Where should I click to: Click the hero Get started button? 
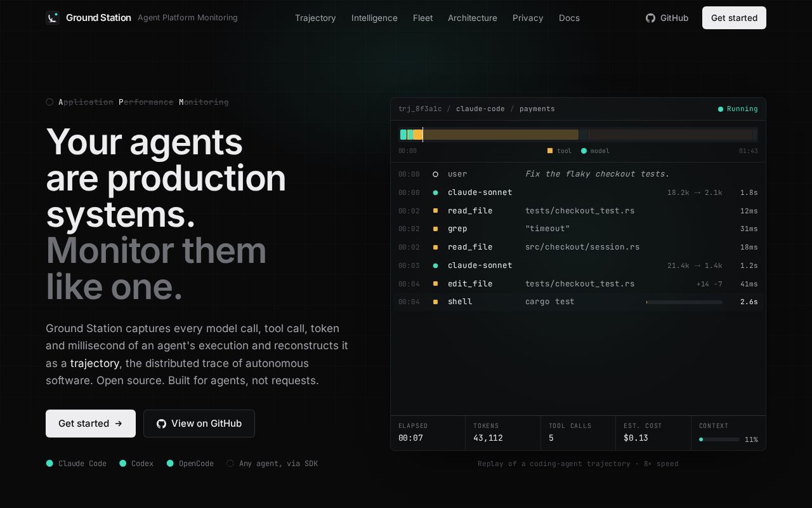(x=91, y=424)
